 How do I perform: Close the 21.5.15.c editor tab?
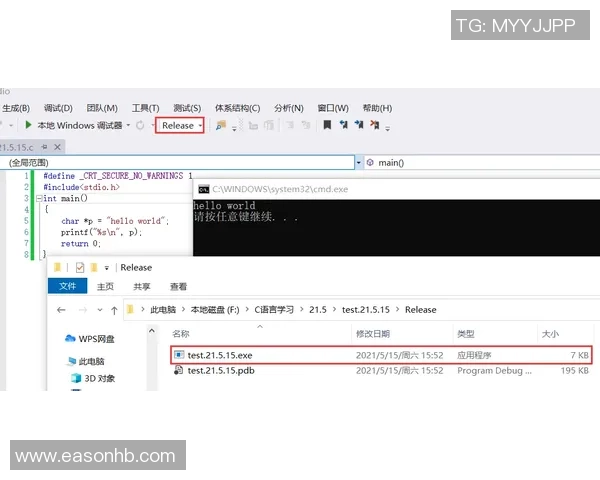(57, 147)
